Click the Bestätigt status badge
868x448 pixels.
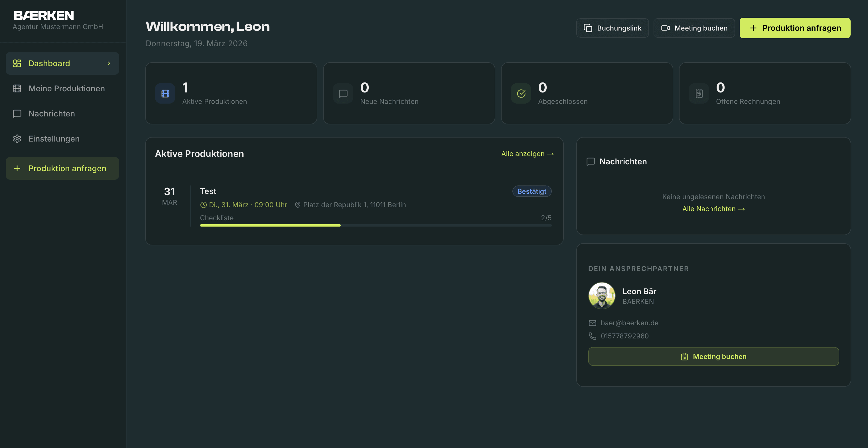tap(532, 191)
